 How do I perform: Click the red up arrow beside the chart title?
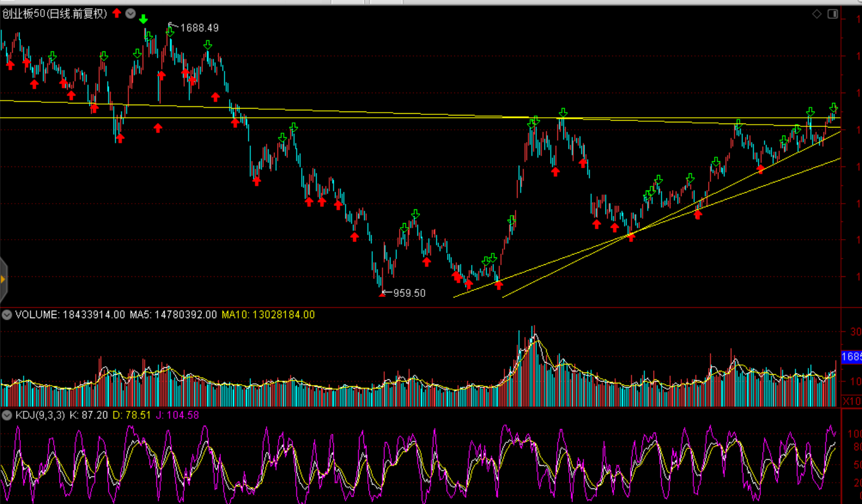117,13
